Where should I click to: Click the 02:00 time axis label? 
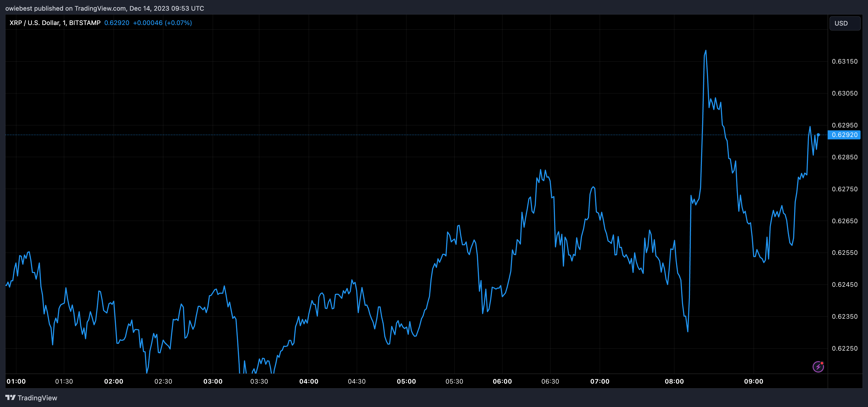click(x=113, y=381)
